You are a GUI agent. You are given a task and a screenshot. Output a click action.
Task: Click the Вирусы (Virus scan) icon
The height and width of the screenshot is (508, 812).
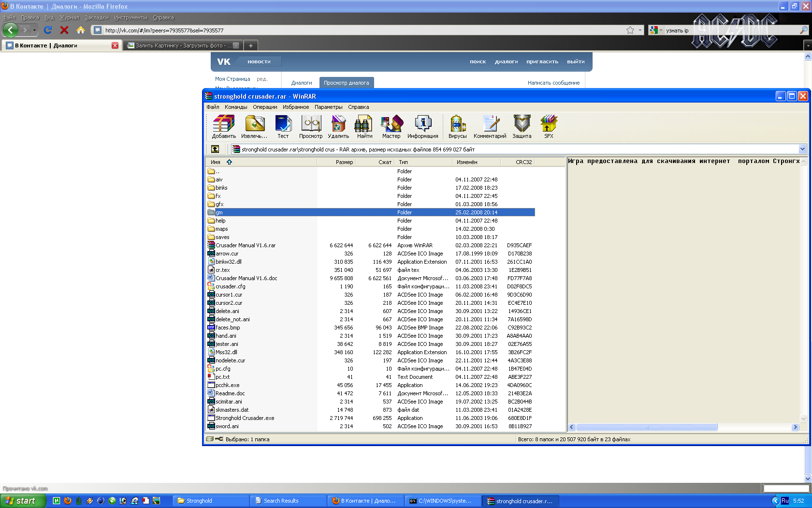pos(458,127)
